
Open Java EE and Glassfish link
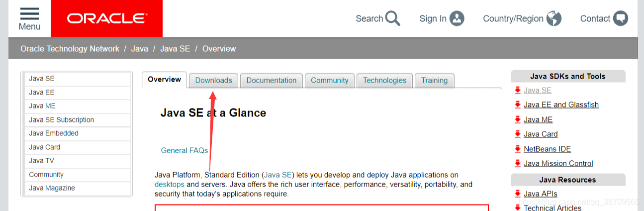[561, 105]
